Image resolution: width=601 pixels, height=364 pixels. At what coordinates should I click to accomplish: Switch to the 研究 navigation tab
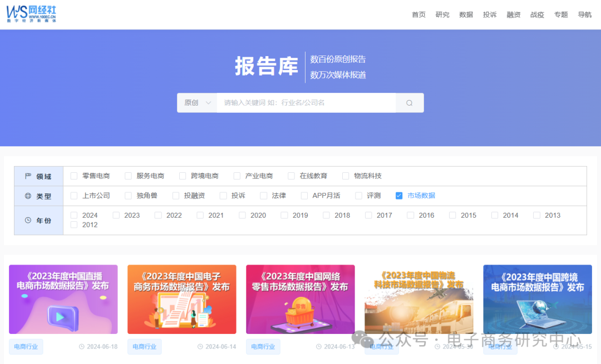[442, 14]
